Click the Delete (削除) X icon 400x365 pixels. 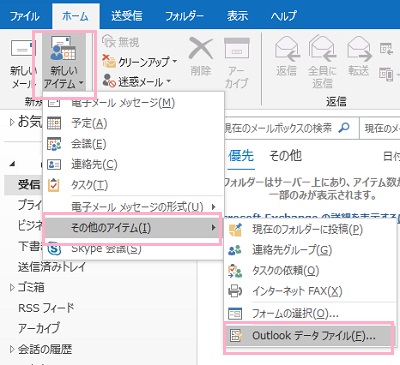tap(201, 49)
